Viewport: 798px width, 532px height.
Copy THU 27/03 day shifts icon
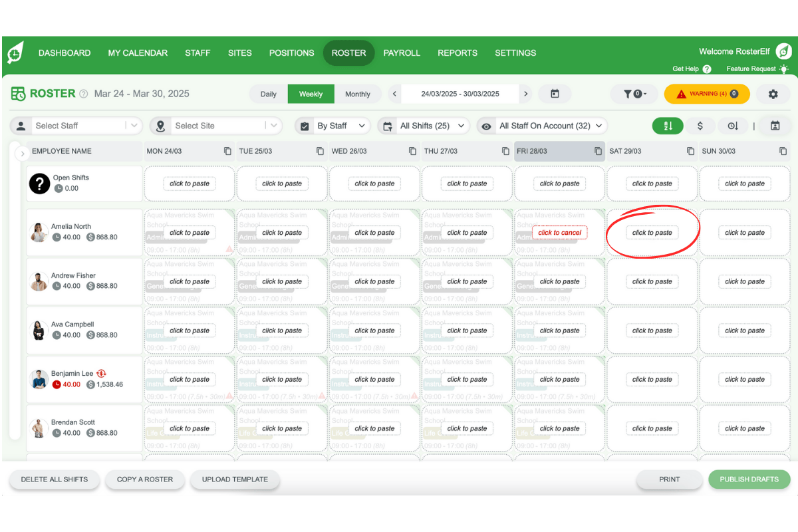click(x=505, y=151)
